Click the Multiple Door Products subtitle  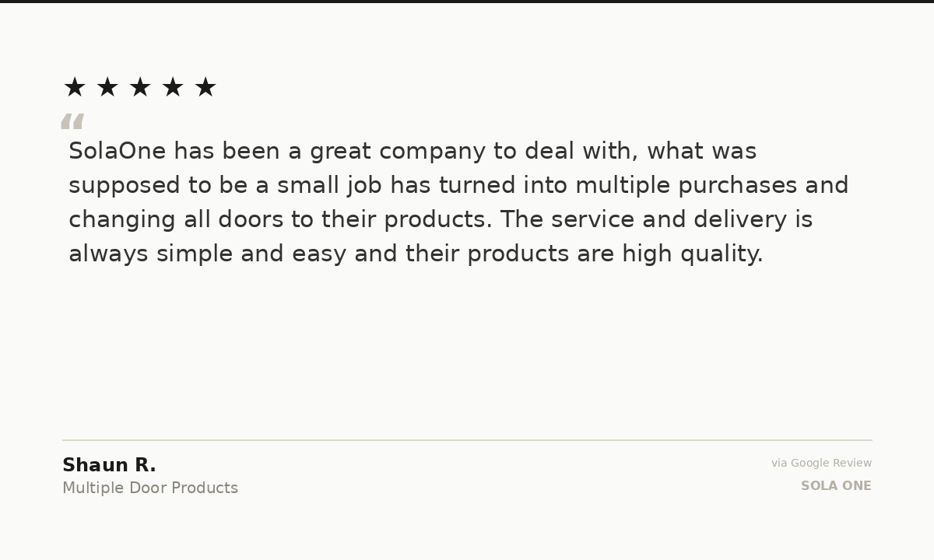click(x=150, y=488)
